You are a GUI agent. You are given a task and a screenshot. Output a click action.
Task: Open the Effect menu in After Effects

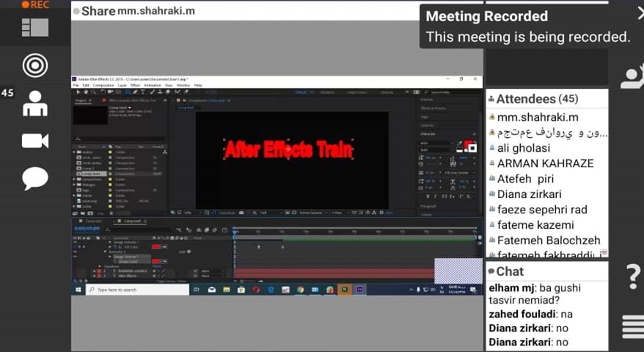point(135,85)
